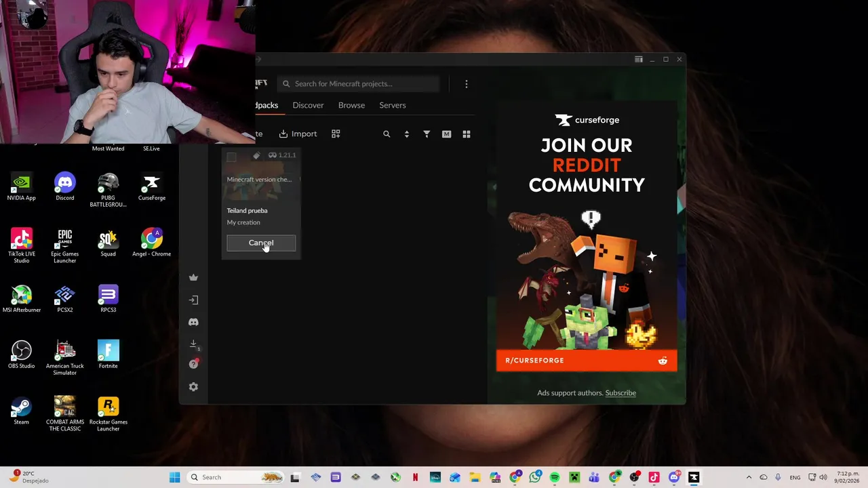Image resolution: width=868 pixels, height=488 pixels.
Task: Open the weather widget showing 20°C
Action: [31, 477]
